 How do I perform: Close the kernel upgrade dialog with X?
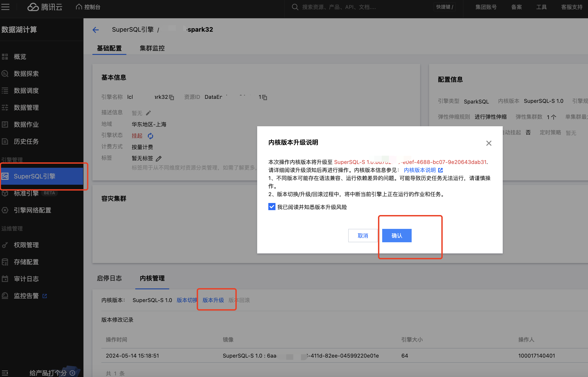pyautogui.click(x=488, y=143)
